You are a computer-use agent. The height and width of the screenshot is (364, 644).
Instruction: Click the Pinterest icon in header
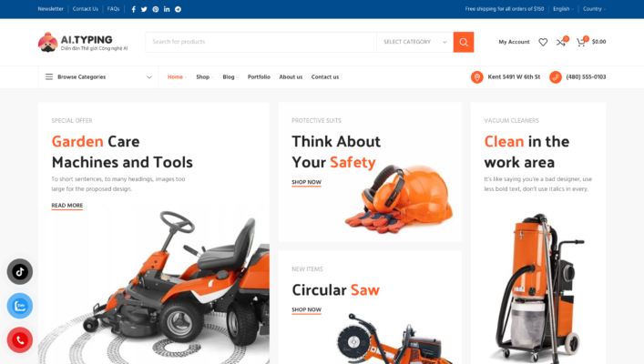156,9
